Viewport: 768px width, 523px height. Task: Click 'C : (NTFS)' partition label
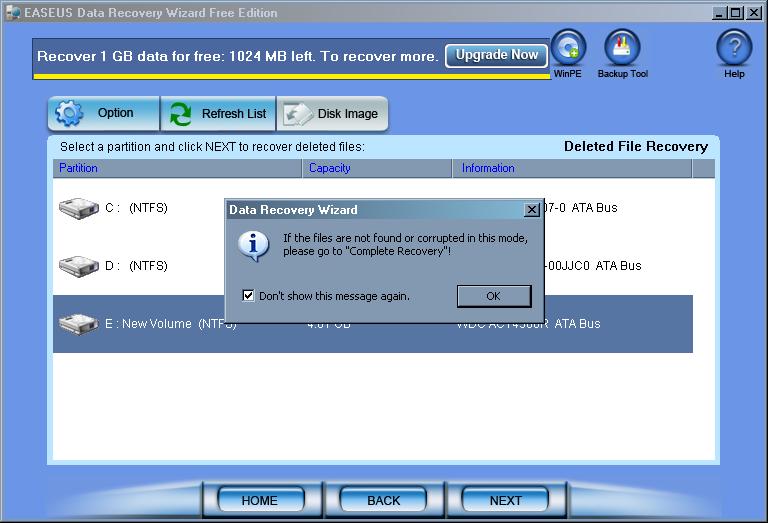click(136, 208)
